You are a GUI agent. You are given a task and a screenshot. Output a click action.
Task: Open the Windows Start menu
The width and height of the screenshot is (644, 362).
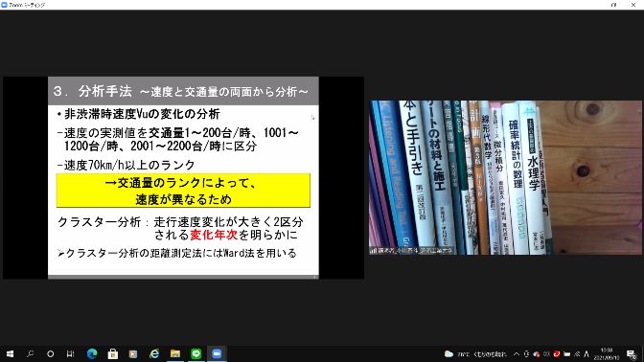tap(10, 353)
